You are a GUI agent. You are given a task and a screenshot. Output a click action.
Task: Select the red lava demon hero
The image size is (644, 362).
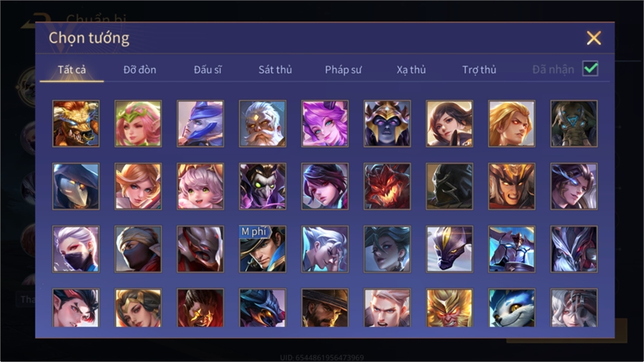tap(387, 186)
